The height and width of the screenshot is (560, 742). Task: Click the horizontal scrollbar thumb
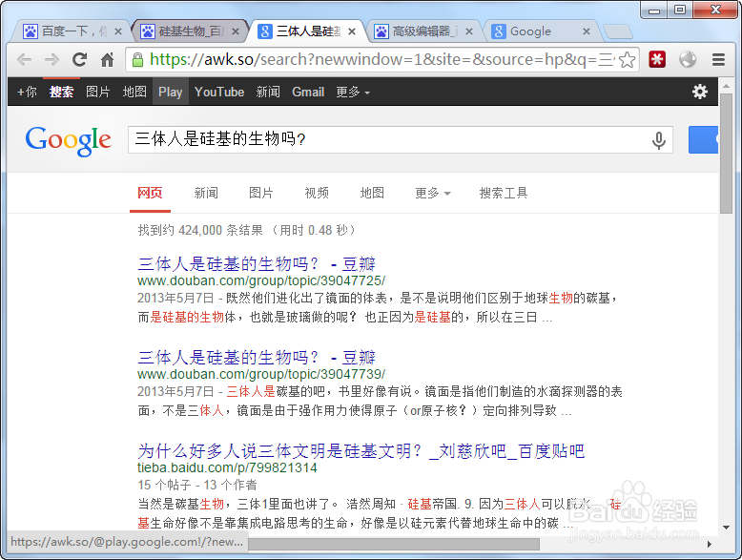393,544
